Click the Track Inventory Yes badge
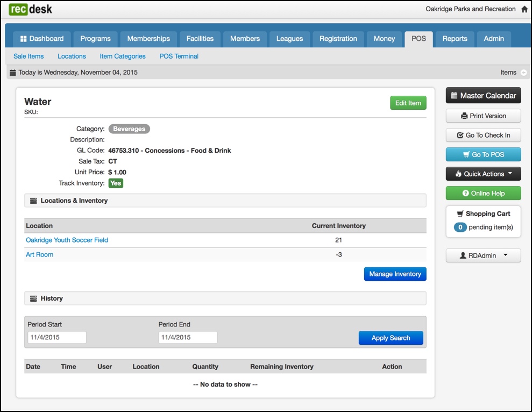The height and width of the screenshot is (412, 532). pyautogui.click(x=116, y=183)
